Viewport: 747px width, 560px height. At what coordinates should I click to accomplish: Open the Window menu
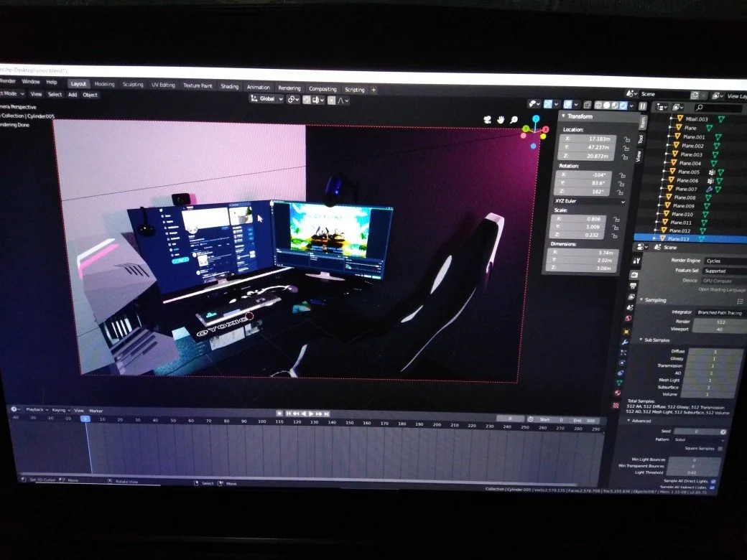31,81
